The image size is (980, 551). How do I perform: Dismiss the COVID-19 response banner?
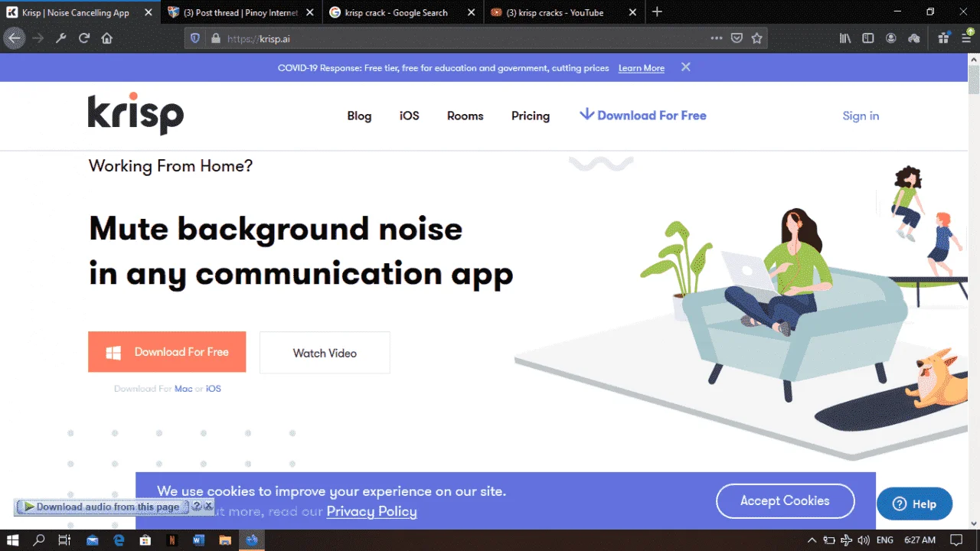click(x=686, y=67)
